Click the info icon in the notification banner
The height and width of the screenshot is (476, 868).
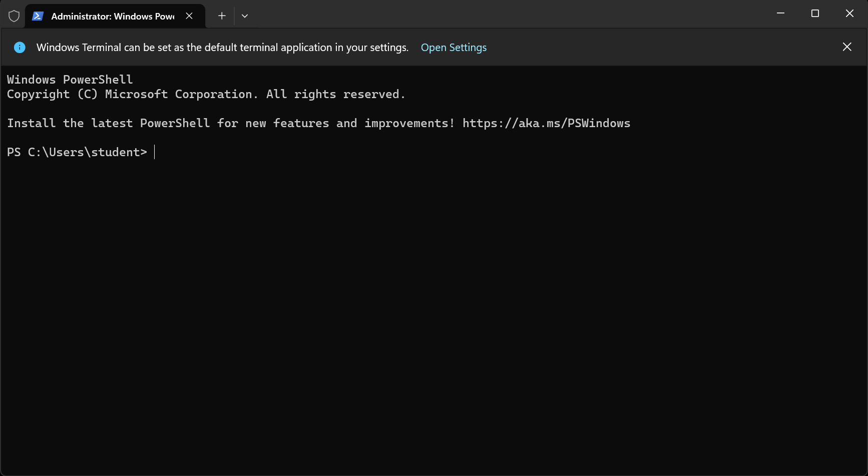20,47
